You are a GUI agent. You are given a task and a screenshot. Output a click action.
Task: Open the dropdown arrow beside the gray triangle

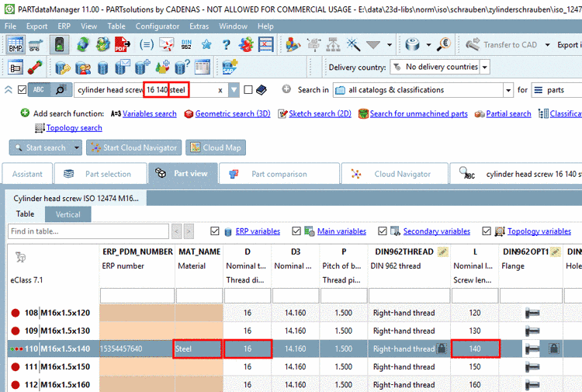point(390,45)
